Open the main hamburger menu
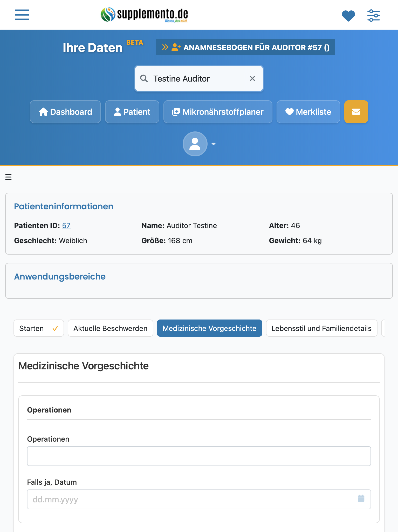 click(22, 15)
